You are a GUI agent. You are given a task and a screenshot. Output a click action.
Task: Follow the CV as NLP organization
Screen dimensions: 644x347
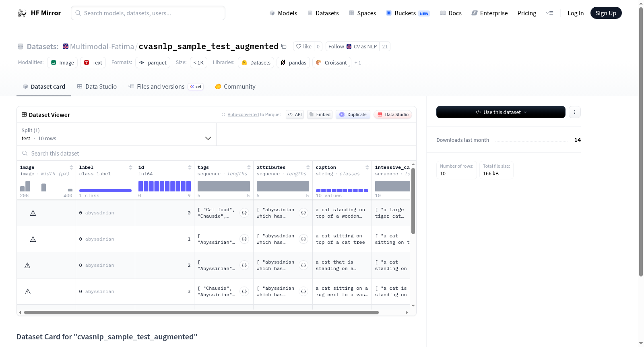(x=353, y=46)
